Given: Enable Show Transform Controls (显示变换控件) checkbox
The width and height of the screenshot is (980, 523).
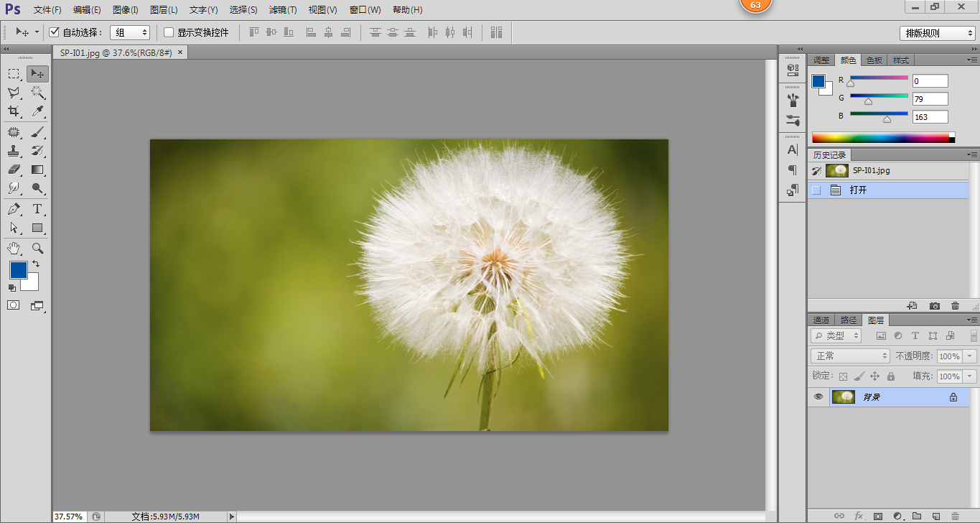Looking at the screenshot, I should coord(169,32).
